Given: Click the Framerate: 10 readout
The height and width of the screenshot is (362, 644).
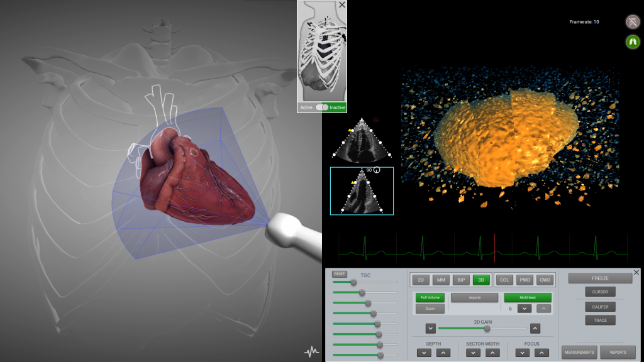Looking at the screenshot, I should point(584,22).
